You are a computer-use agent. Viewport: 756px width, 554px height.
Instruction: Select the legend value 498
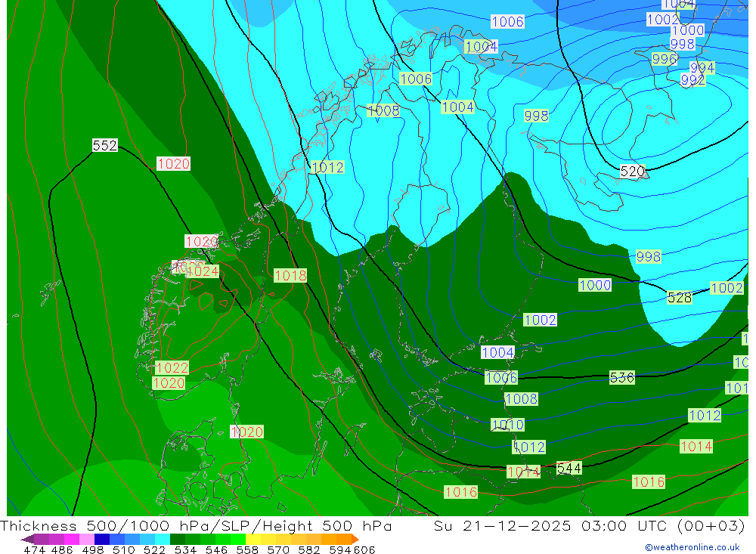pos(93,549)
